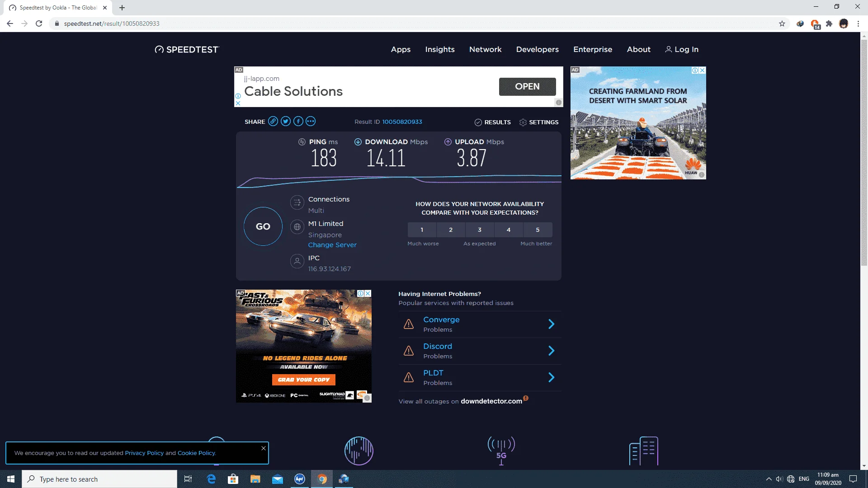868x488 pixels.
Task: Click OPEN on Cable Solutions ad
Action: [528, 86]
